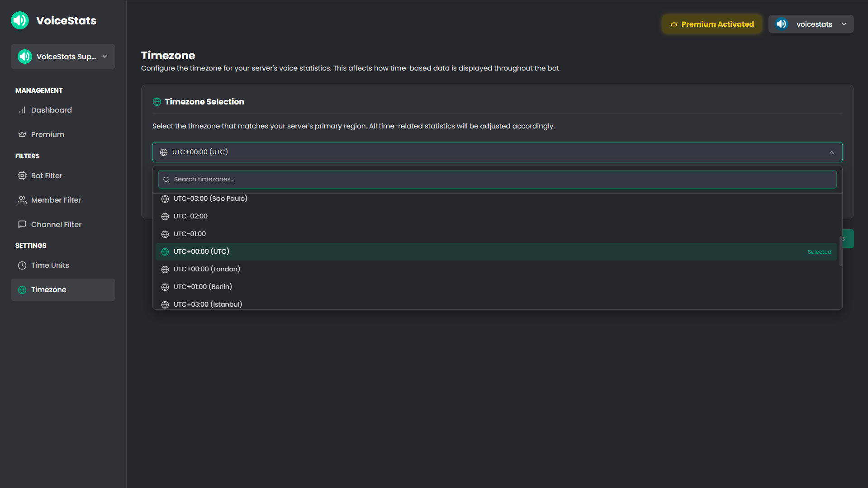The height and width of the screenshot is (488, 868).
Task: Open the Member Filter page
Action: 56,200
